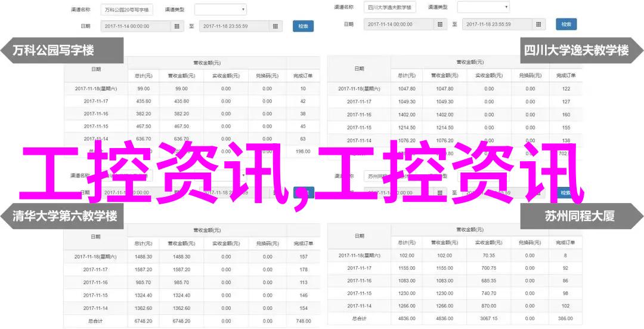Click order count 155 in 四川大学逸夫教学楼 table
644x329 pixels.
566,128
